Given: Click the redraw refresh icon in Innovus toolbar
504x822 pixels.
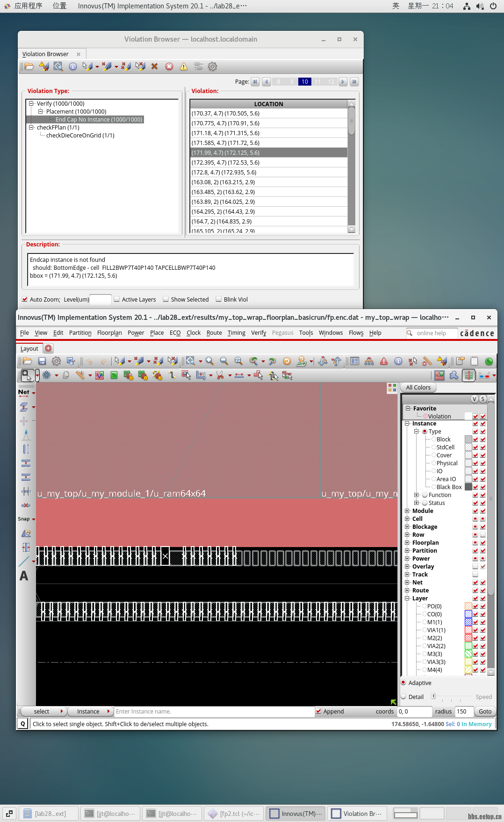Looking at the screenshot, I should pyautogui.click(x=287, y=361).
